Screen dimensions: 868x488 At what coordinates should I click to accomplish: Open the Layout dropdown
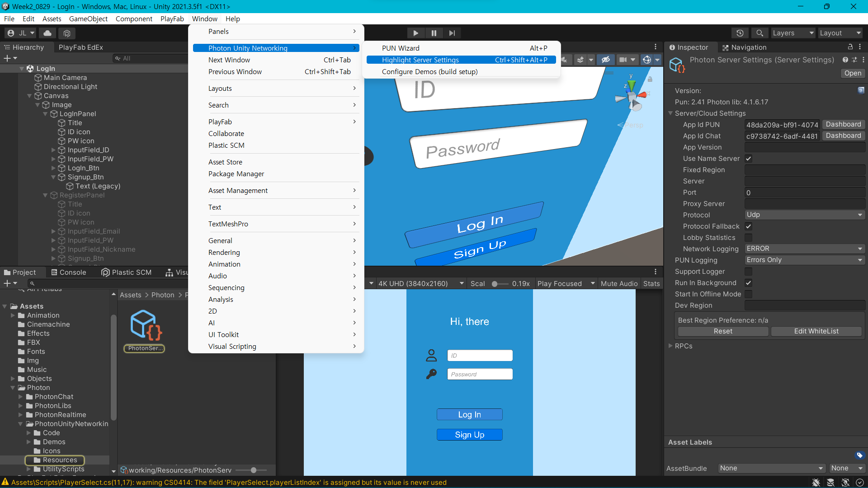840,33
